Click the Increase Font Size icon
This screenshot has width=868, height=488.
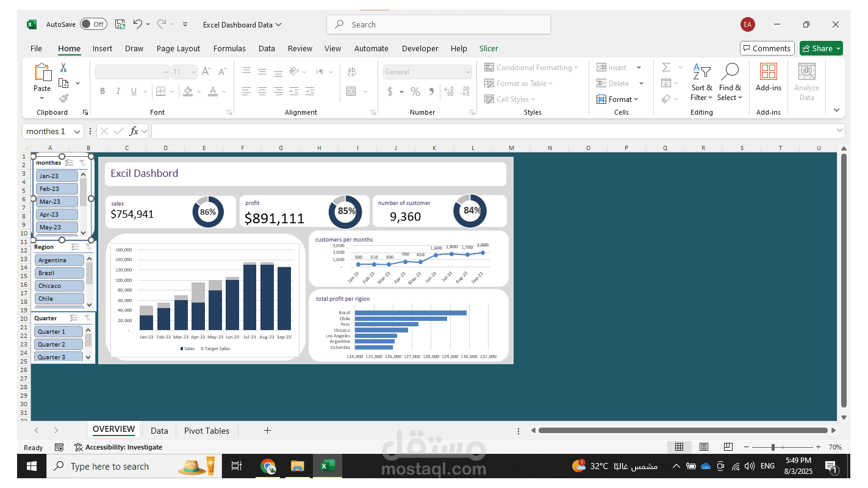point(207,72)
